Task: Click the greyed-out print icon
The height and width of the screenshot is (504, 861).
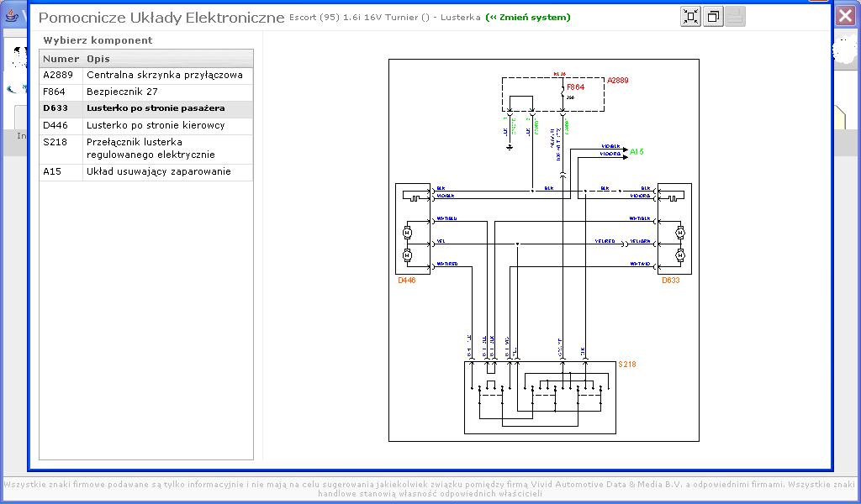Action: coord(735,17)
